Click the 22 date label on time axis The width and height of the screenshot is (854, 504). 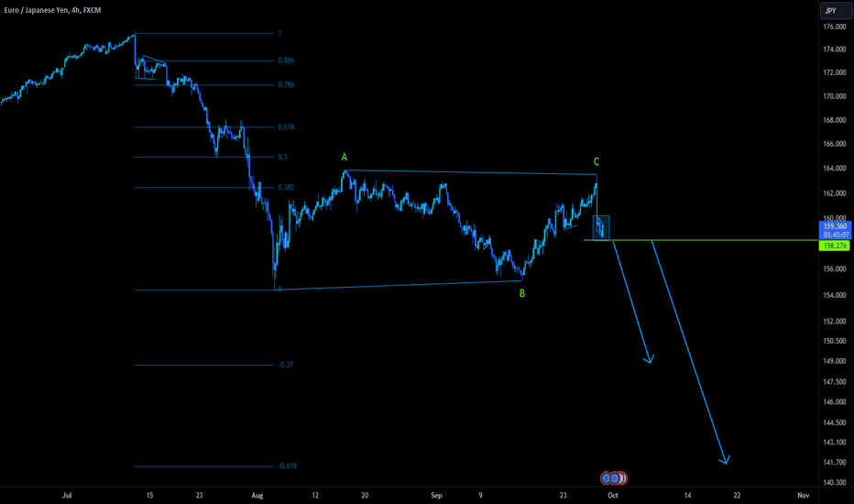tap(737, 496)
